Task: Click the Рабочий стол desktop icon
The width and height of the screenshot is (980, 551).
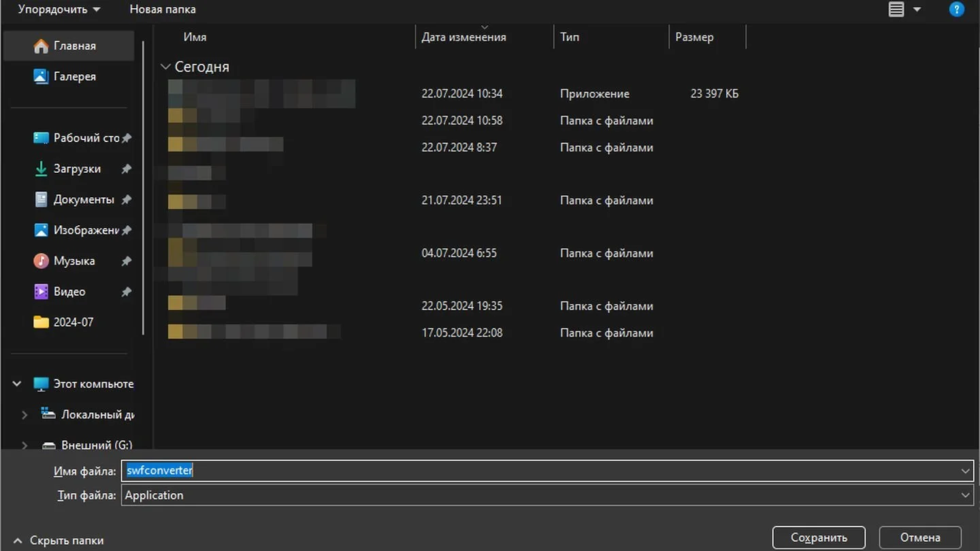Action: click(42, 137)
